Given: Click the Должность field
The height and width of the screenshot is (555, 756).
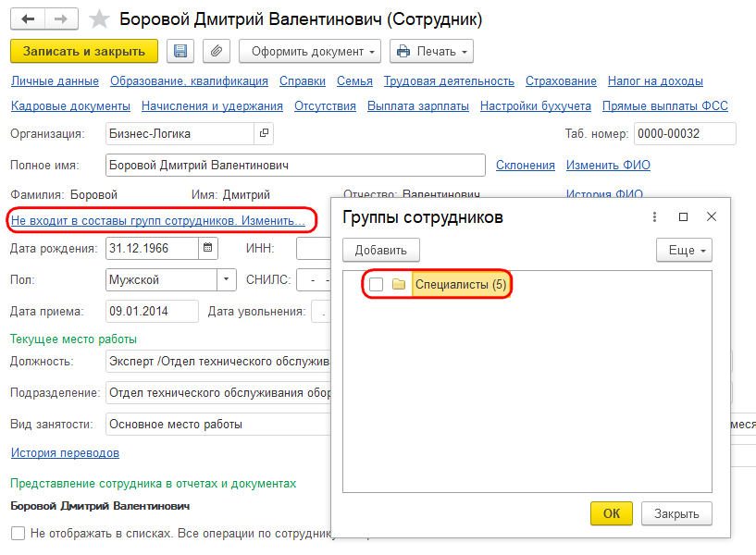Looking at the screenshot, I should click(x=218, y=362).
